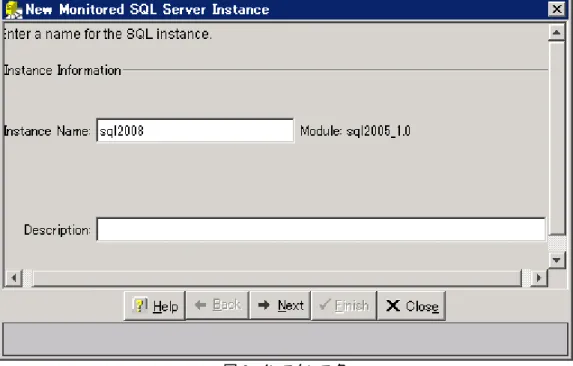
Task: Click the horizontal scrollbar track
Action: [277, 278]
